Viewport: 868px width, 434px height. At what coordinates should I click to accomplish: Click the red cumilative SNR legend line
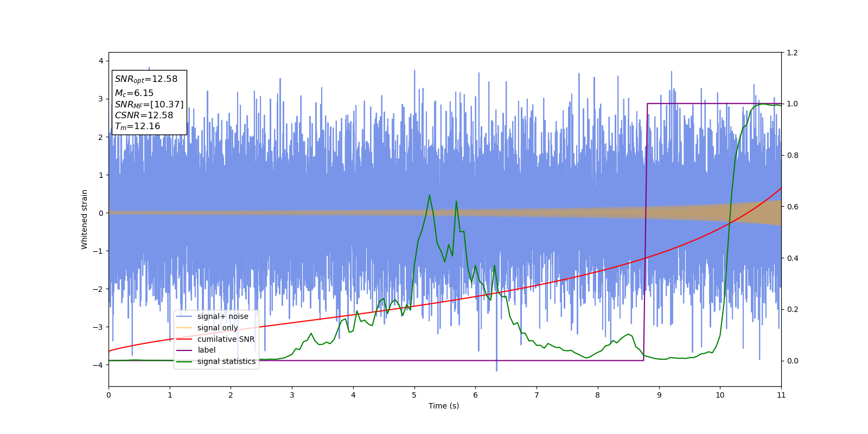point(184,339)
